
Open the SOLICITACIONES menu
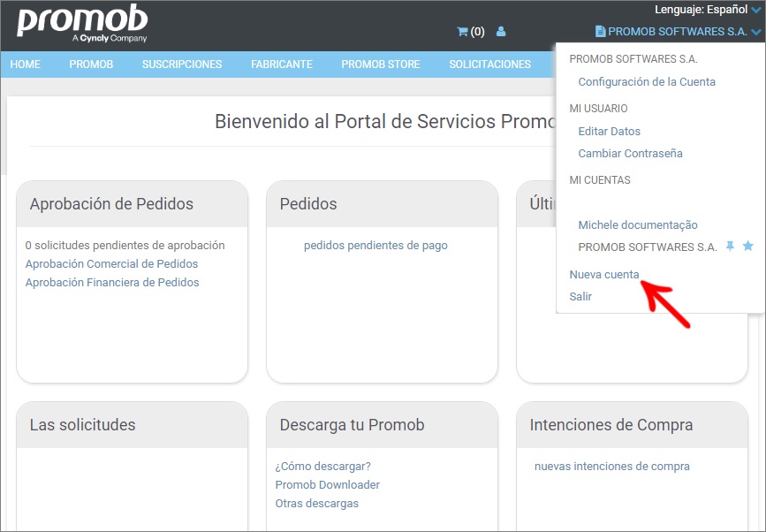pyautogui.click(x=490, y=64)
